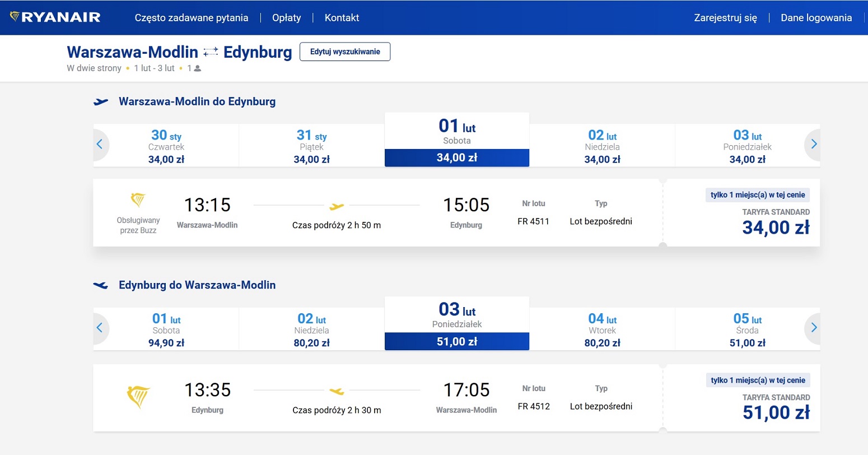Select return date 04 lut Wtorek
Viewport: 868px width, 455px height.
coord(602,329)
